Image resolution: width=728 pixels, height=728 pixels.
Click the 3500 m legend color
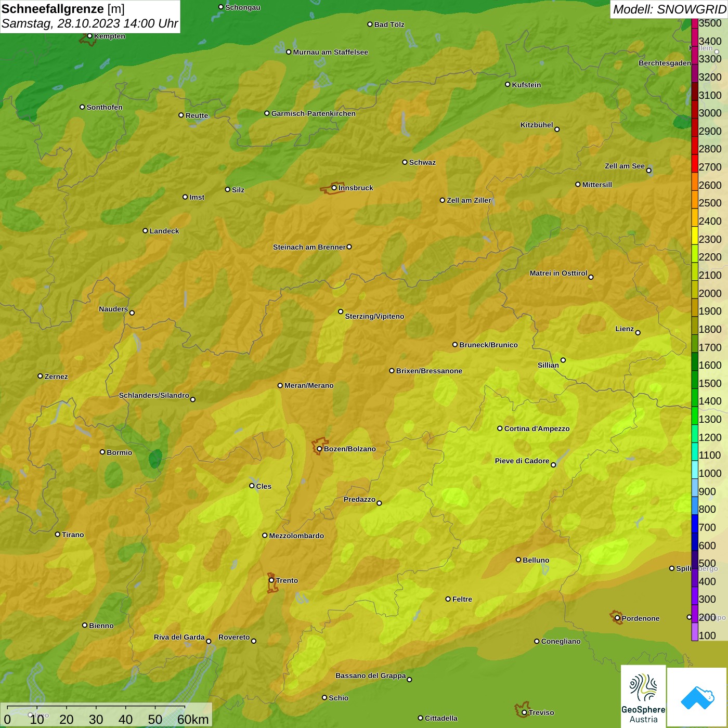coord(695,23)
